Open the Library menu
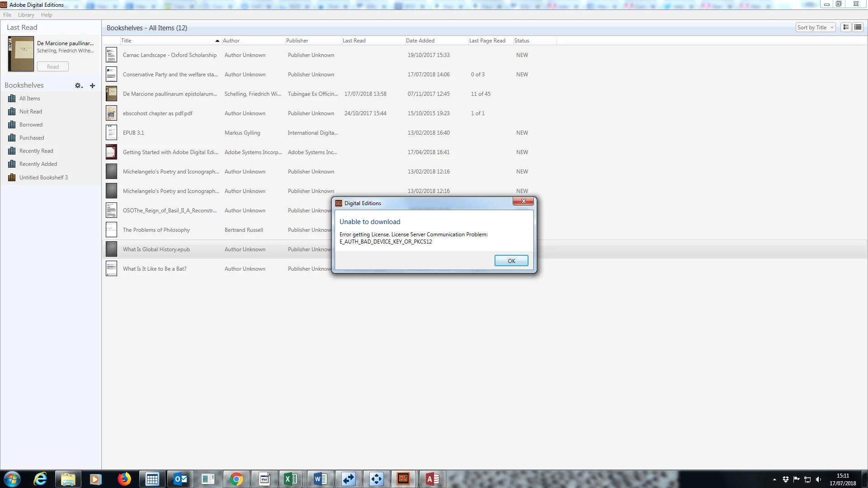The height and width of the screenshot is (488, 868). (26, 15)
